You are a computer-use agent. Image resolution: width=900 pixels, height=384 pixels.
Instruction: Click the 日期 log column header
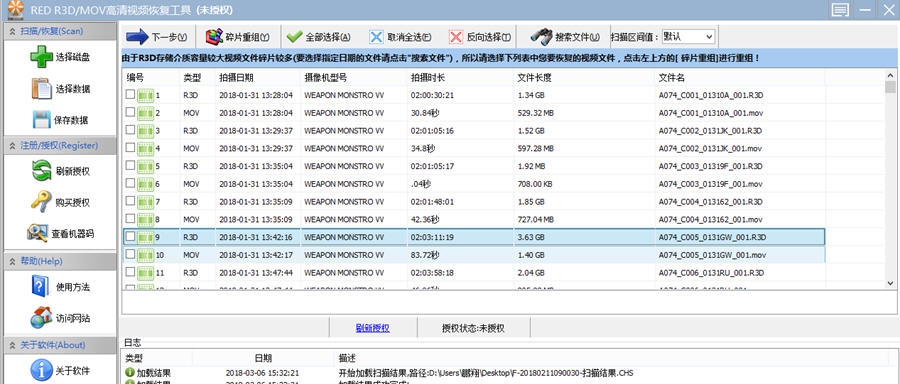pos(263,358)
